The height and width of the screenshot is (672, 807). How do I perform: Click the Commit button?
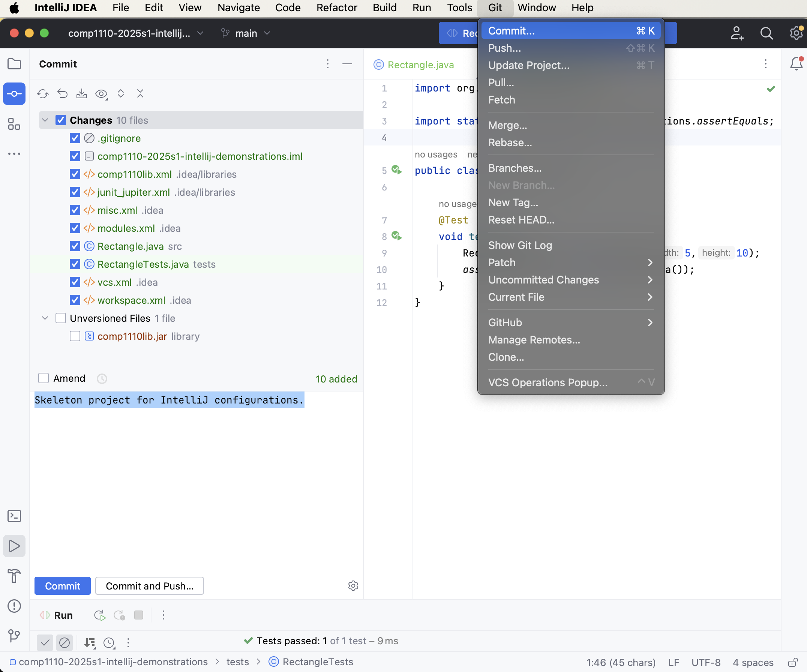[62, 585]
